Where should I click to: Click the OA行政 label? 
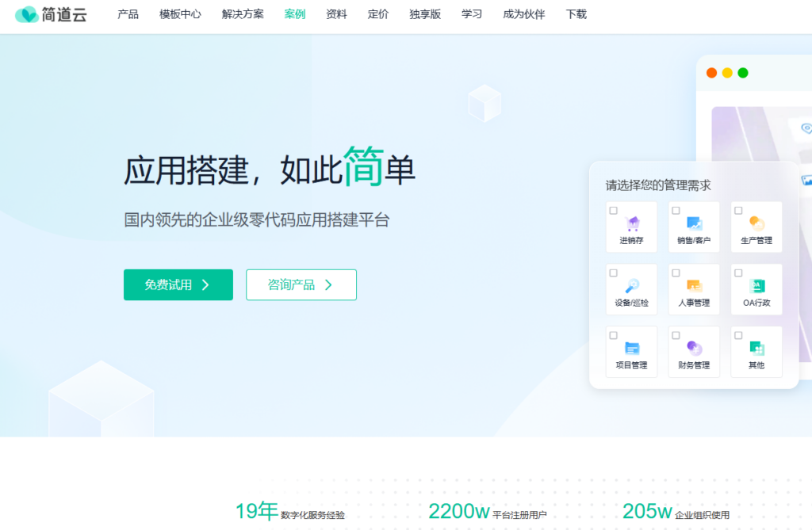(756, 303)
